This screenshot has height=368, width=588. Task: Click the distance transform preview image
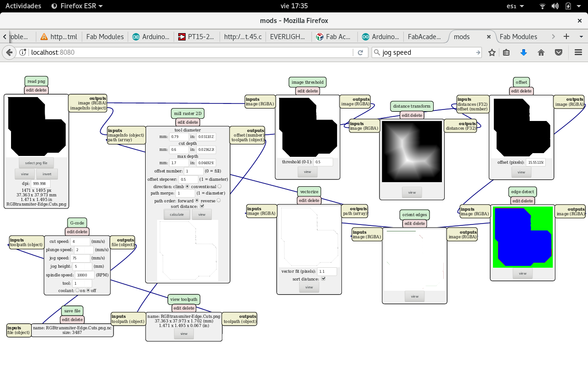pos(412,152)
